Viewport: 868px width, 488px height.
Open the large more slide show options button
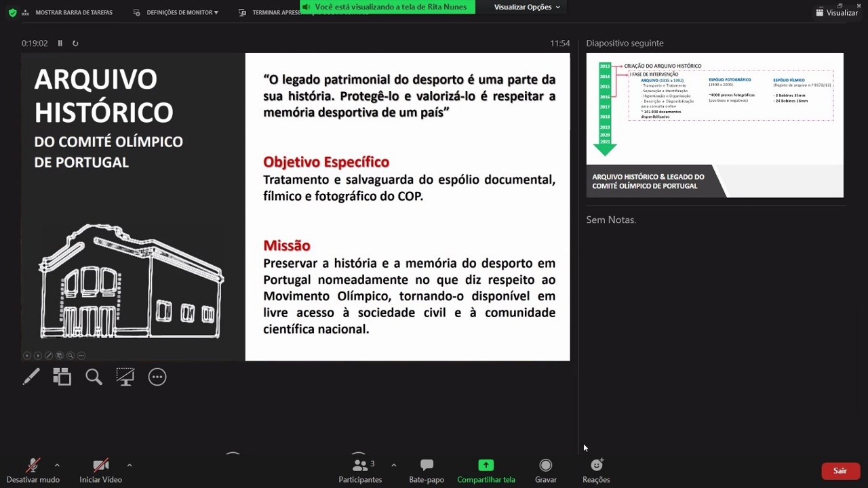(157, 377)
